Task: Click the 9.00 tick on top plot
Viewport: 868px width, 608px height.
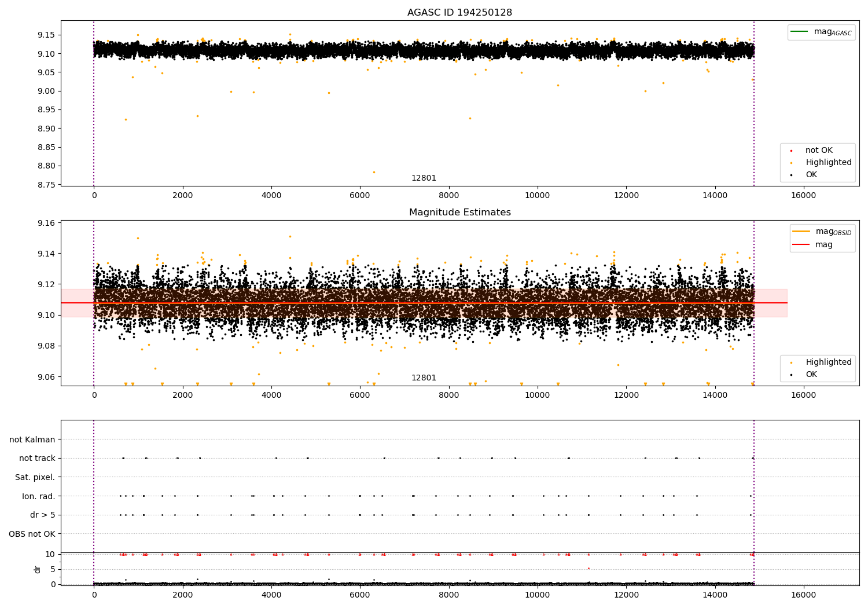Action: [x=46, y=91]
